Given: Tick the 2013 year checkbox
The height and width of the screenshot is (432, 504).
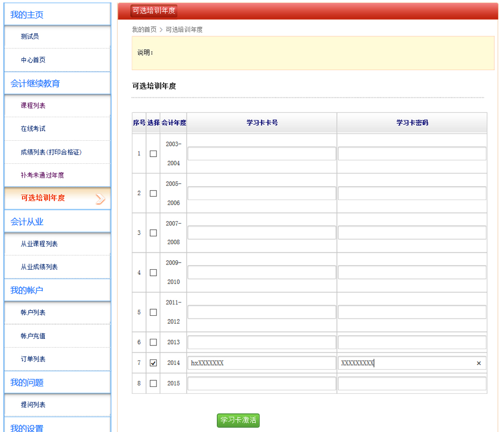Looking at the screenshot, I should pos(153,342).
